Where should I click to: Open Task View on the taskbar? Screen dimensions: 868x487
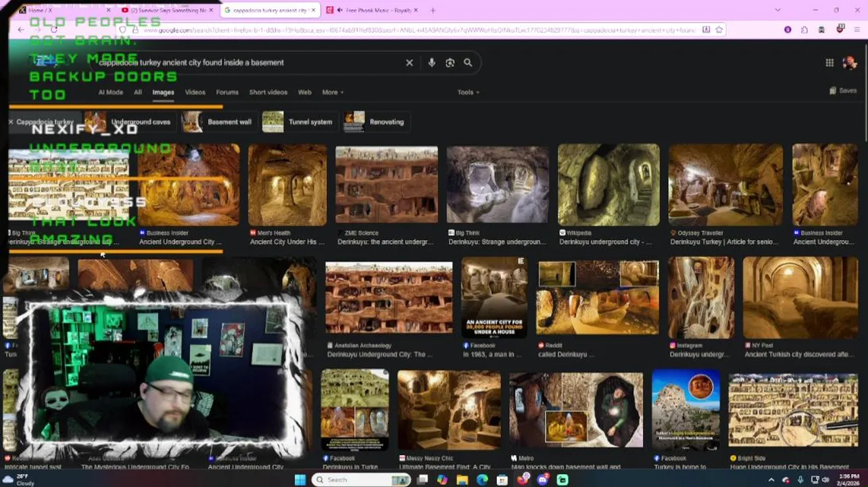(423, 480)
